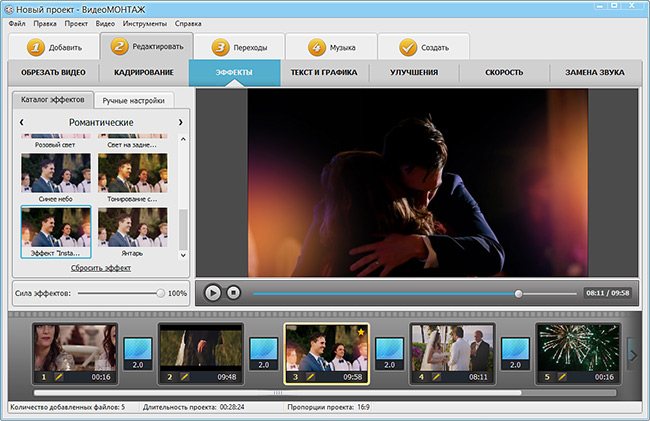Viewport: 650px width, 421px height.
Task: Go to previous effect category with left arrow
Action: (21, 122)
